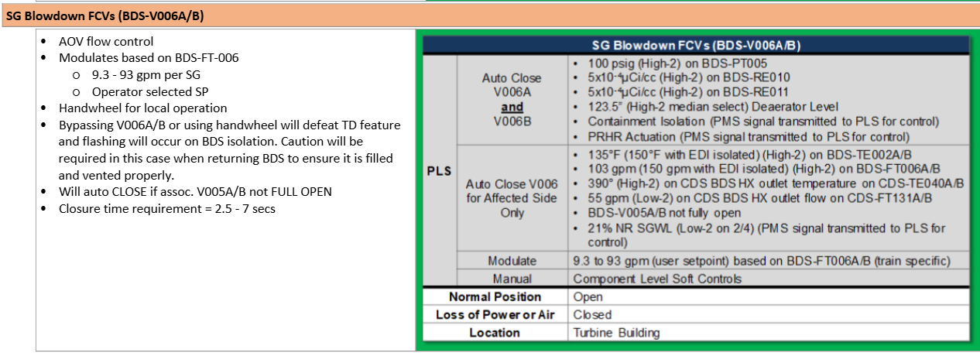Click the 'Normal Position' row label

click(x=495, y=296)
